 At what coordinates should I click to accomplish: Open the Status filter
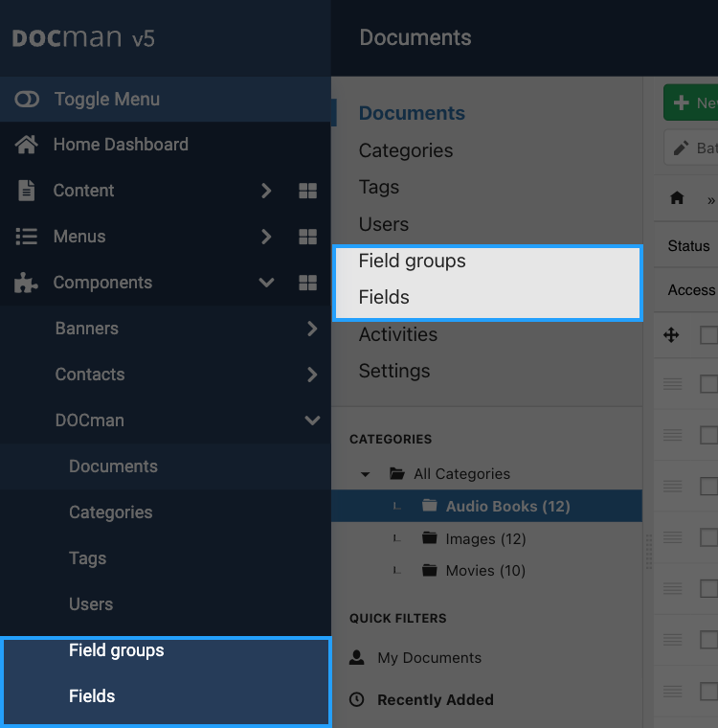pos(688,245)
